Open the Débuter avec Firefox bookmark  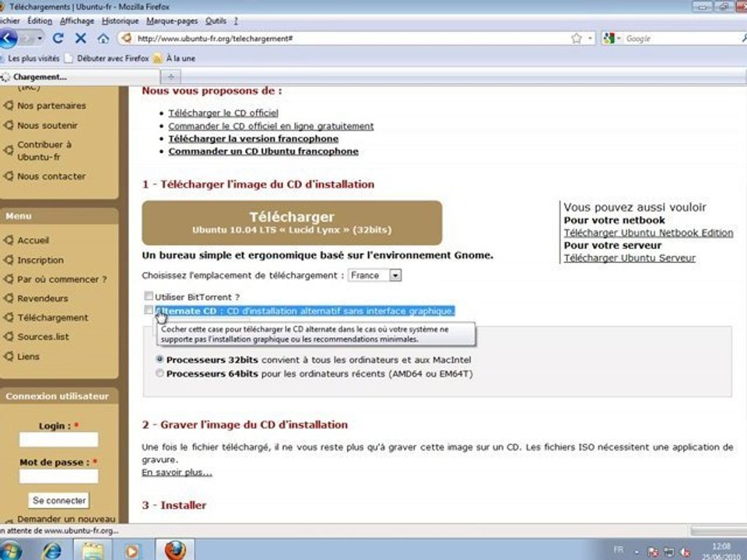[107, 58]
